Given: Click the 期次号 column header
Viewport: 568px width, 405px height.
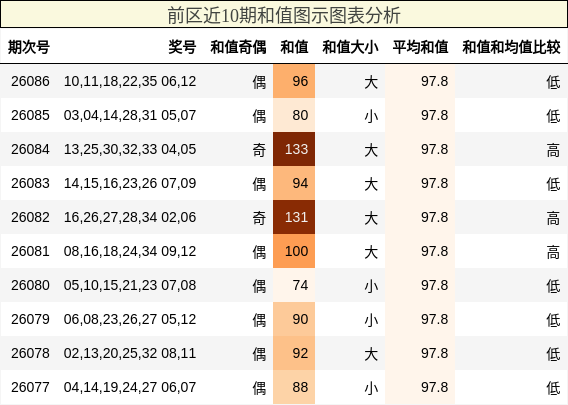Looking at the screenshot, I should click(x=29, y=47).
